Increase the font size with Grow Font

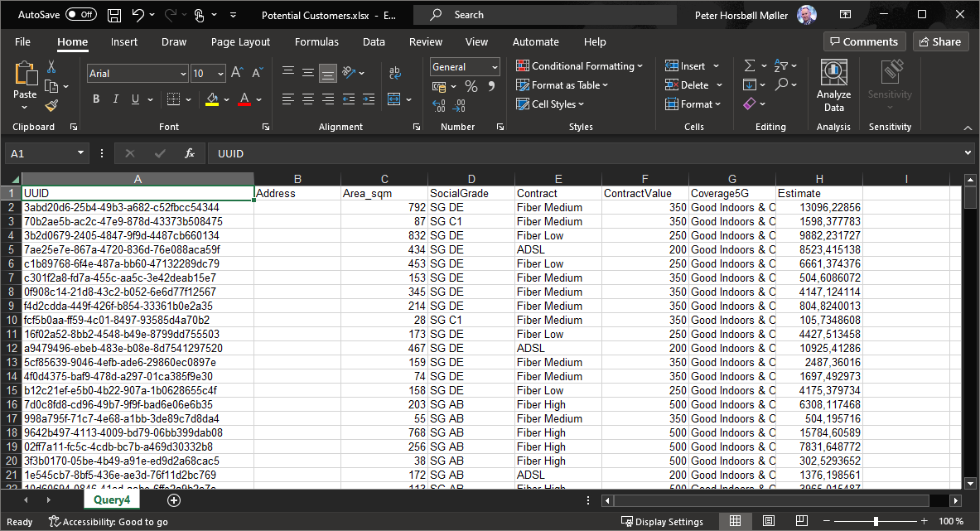point(237,73)
